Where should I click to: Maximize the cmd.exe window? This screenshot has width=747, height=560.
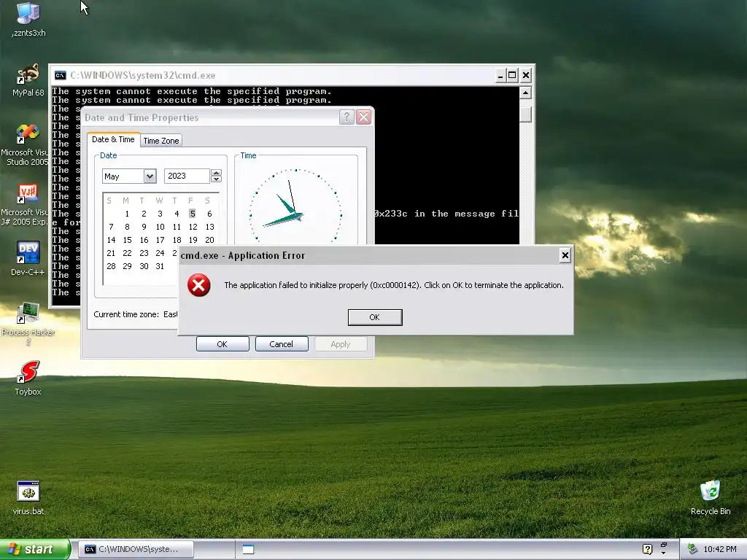click(512, 75)
